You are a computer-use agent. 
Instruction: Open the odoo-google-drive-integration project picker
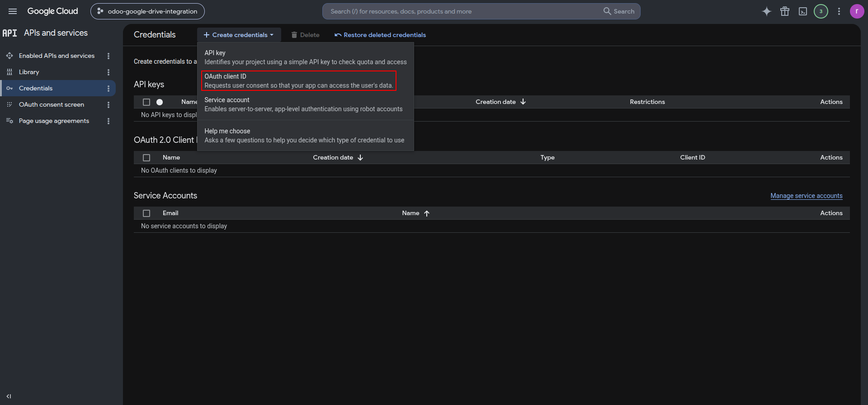(x=147, y=11)
